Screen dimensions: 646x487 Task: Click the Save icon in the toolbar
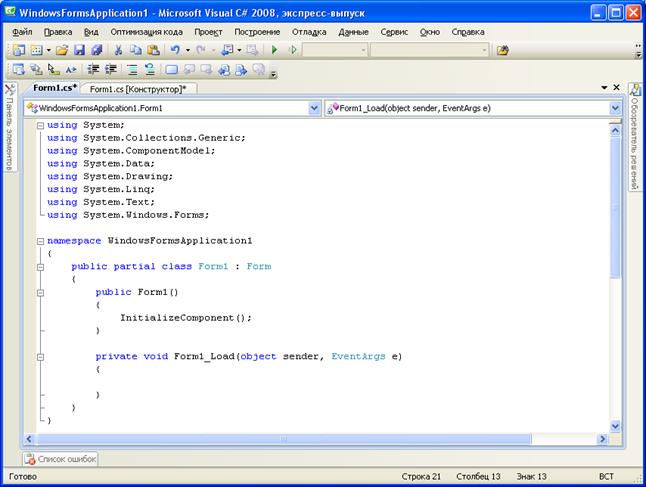click(x=80, y=50)
